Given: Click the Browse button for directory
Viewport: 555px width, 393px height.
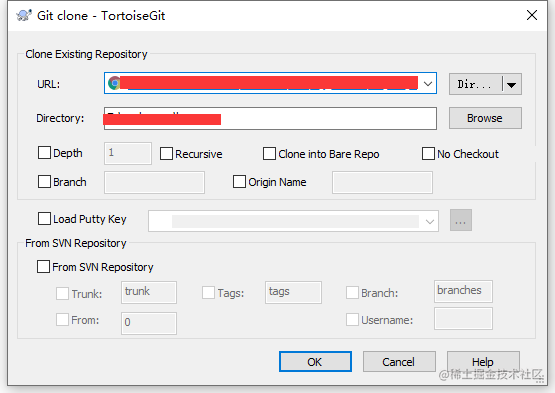Looking at the screenshot, I should pos(485,118).
